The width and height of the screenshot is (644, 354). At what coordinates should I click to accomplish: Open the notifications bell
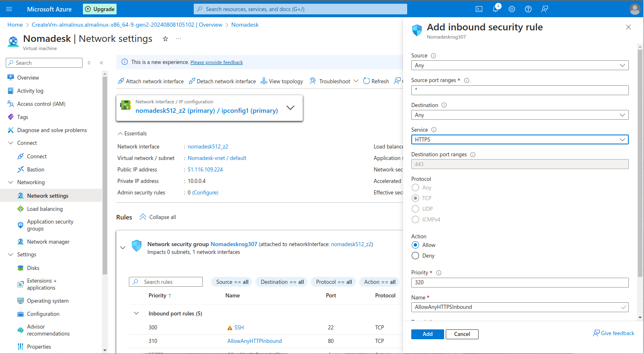pyautogui.click(x=496, y=9)
